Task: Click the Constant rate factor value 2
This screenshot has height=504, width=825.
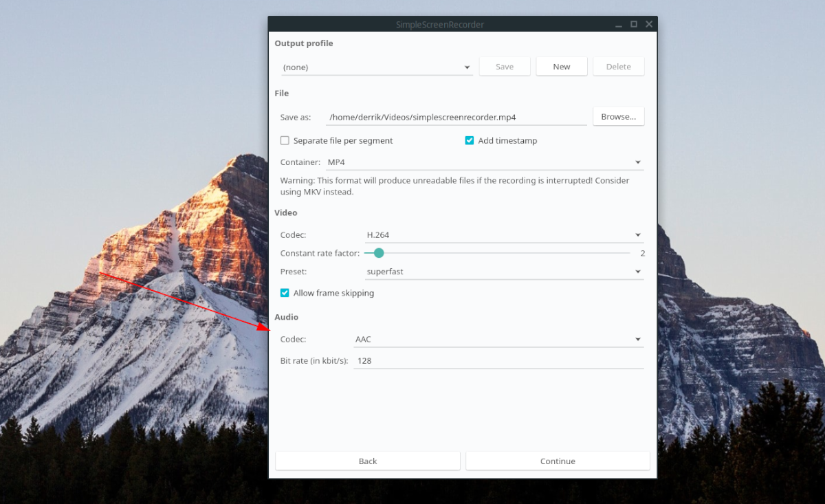Action: click(643, 253)
